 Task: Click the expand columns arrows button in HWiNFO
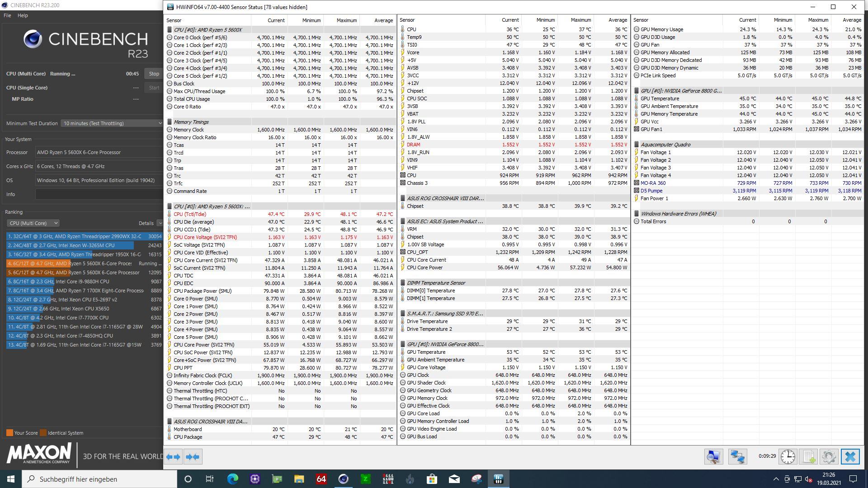pos(173,457)
